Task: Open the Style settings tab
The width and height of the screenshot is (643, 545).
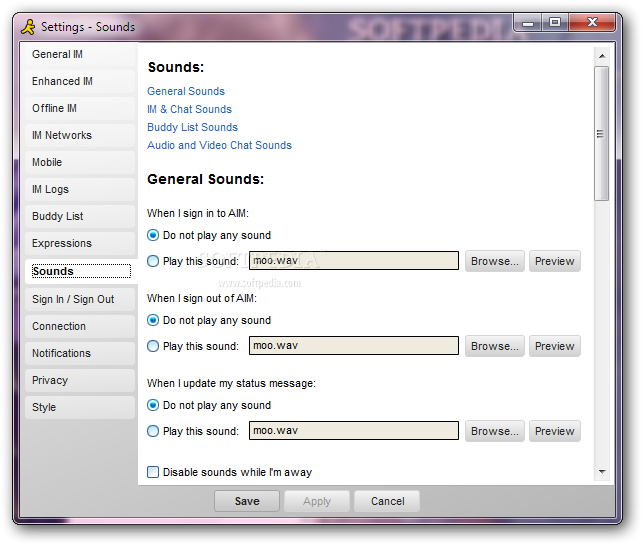Action: [x=80, y=408]
